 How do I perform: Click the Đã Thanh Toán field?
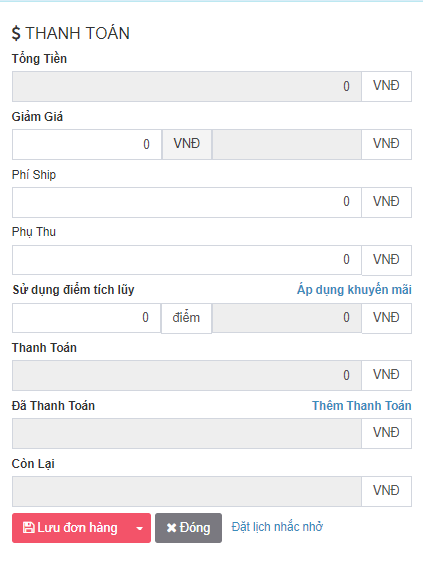point(187,433)
